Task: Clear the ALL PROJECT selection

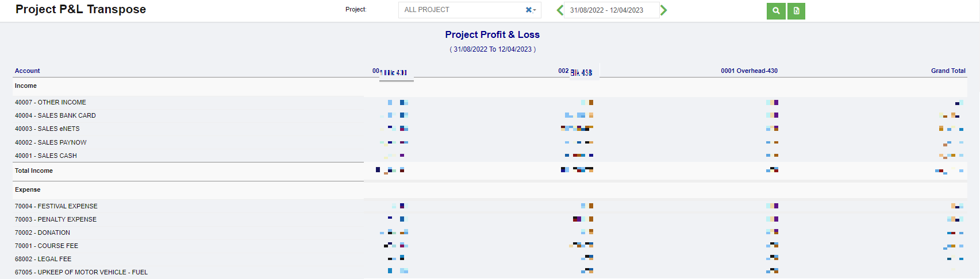Action: (x=528, y=10)
